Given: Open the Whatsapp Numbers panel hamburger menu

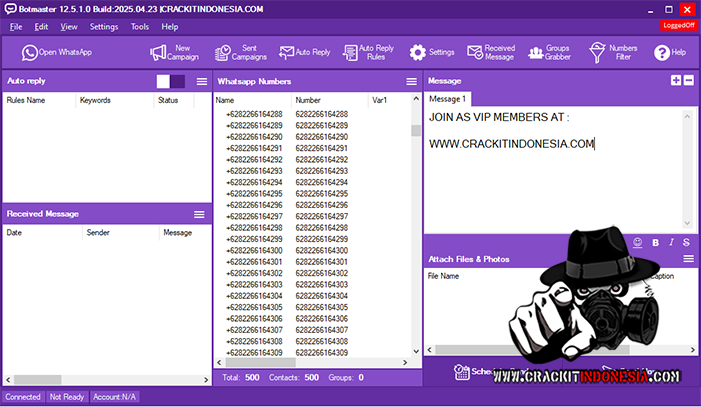Looking at the screenshot, I should (411, 81).
